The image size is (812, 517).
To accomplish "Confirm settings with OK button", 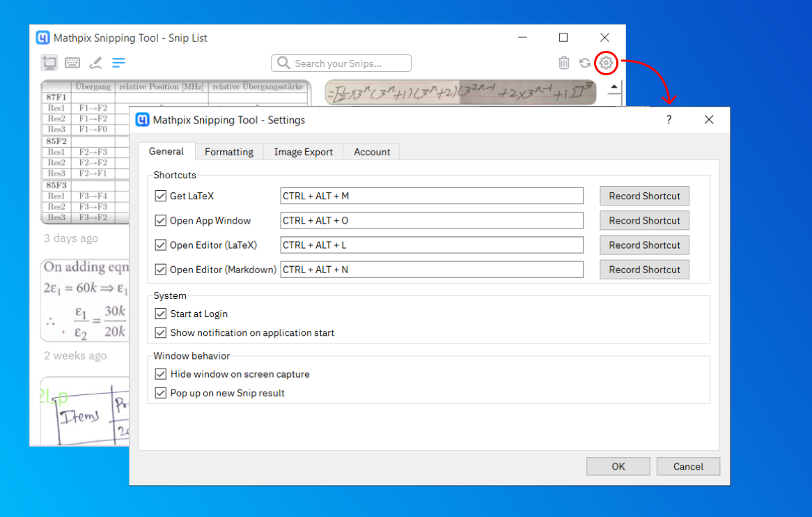I will [618, 466].
